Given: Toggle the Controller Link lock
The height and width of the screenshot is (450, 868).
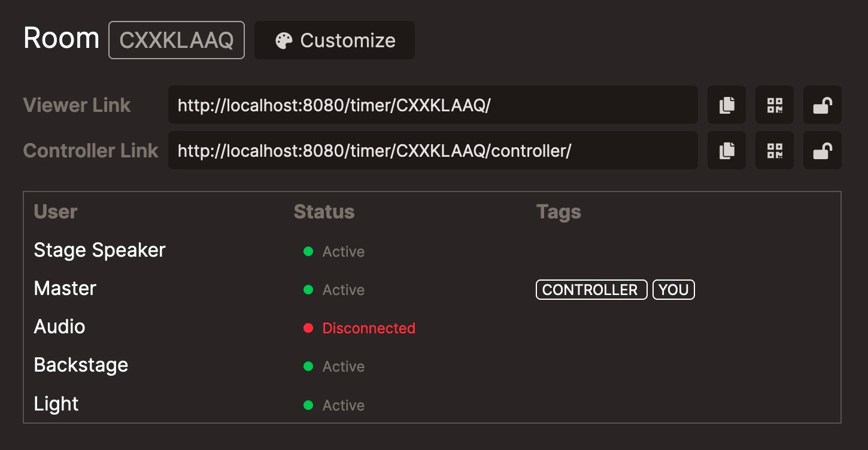Looking at the screenshot, I should point(822,150).
